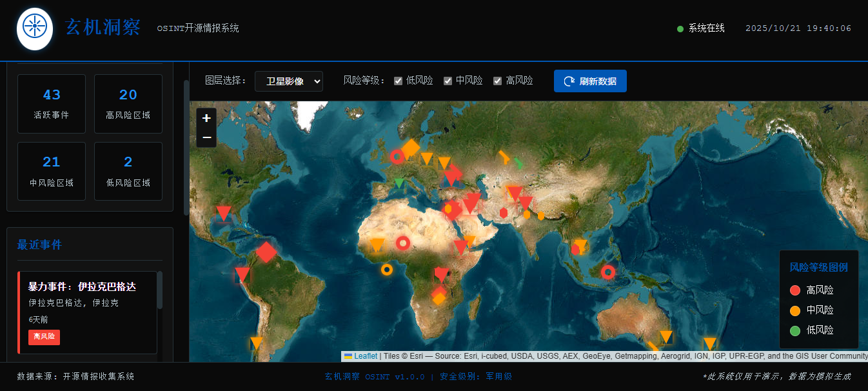Select the orange ring marker in Gulf of Guinea
This screenshot has height=391, width=868.
pyautogui.click(x=386, y=270)
